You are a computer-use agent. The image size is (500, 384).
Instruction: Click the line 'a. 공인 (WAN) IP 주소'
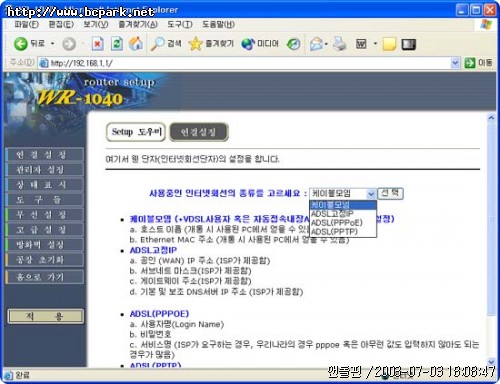click(200, 260)
